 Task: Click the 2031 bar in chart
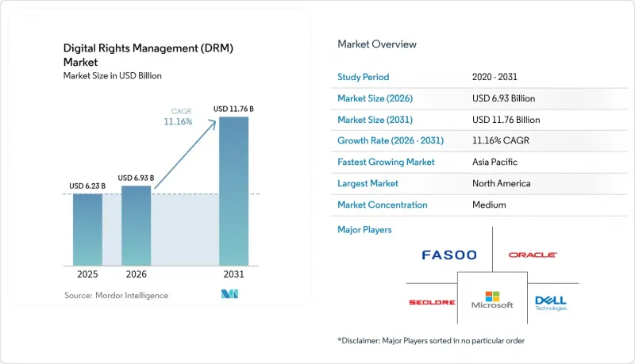pos(233,191)
